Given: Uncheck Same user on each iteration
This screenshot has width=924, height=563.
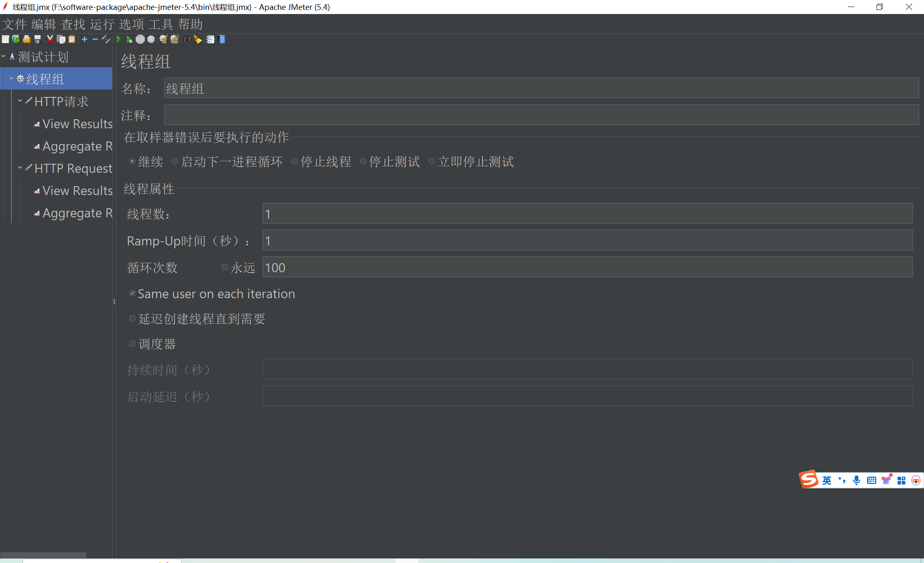Looking at the screenshot, I should (132, 293).
